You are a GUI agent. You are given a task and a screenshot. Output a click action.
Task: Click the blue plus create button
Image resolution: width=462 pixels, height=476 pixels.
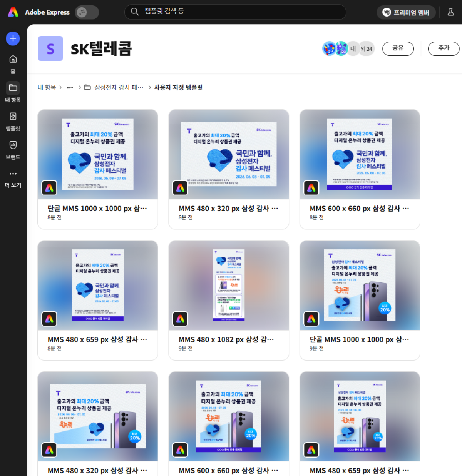point(13,38)
